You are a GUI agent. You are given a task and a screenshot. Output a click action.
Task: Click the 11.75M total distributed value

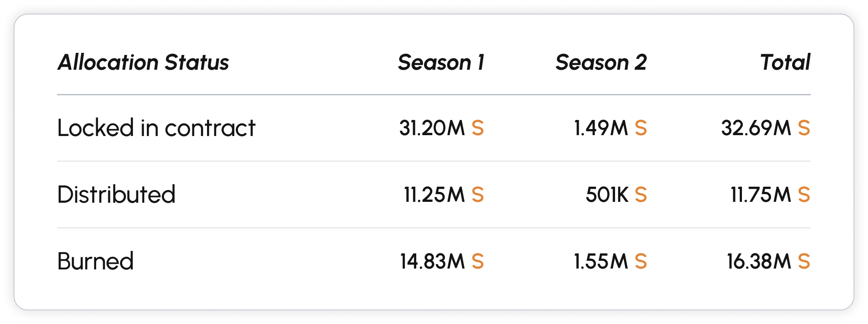[761, 195]
